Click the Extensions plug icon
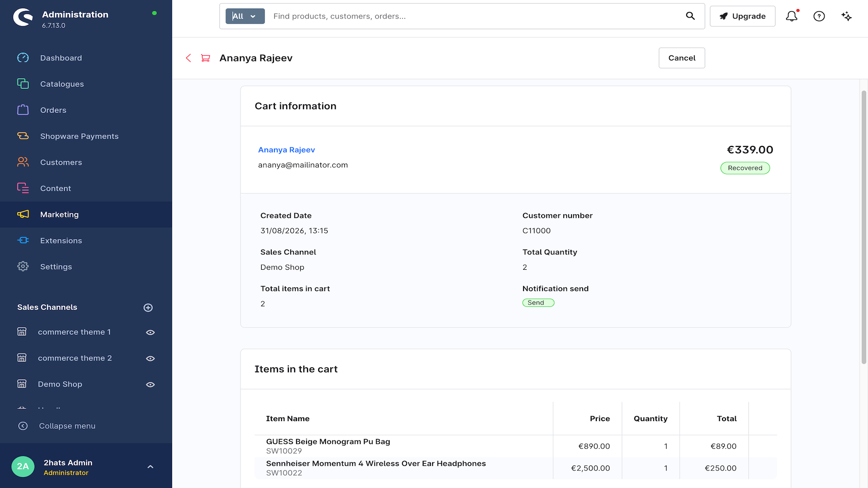The image size is (868, 488). [23, 240]
